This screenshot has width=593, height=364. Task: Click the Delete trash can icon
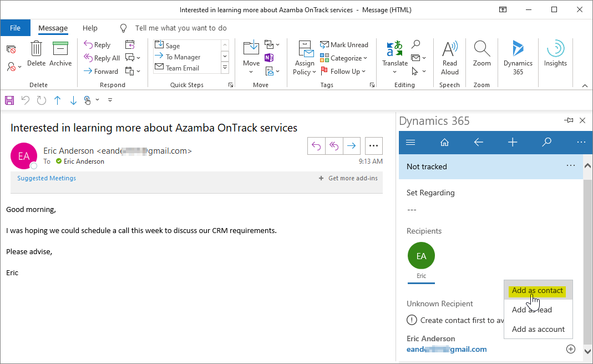tap(36, 54)
